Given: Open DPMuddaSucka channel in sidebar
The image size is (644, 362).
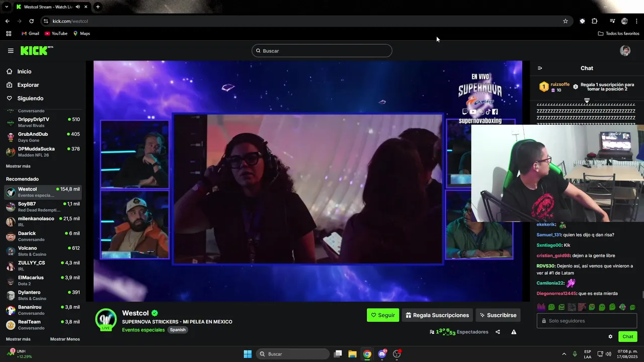Looking at the screenshot, I should 43,151.
